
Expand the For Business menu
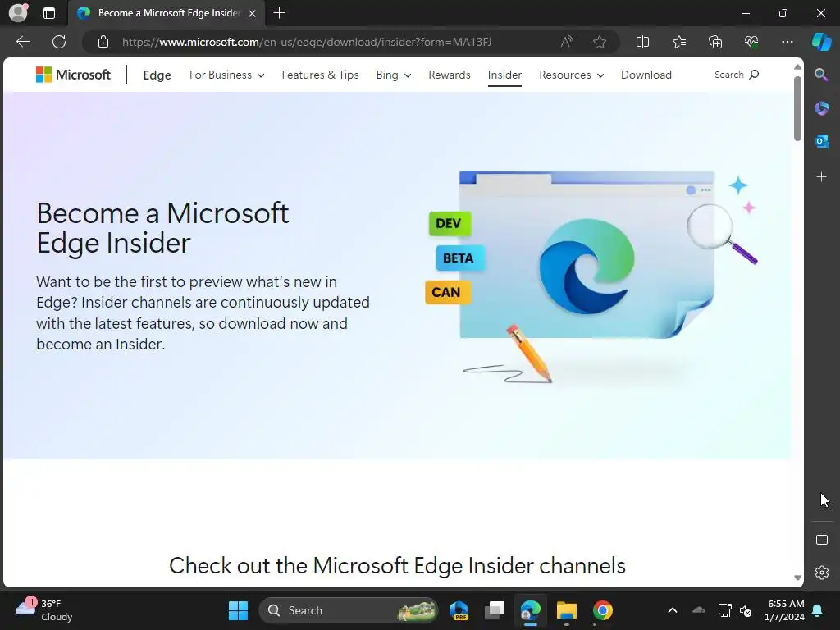(x=226, y=75)
